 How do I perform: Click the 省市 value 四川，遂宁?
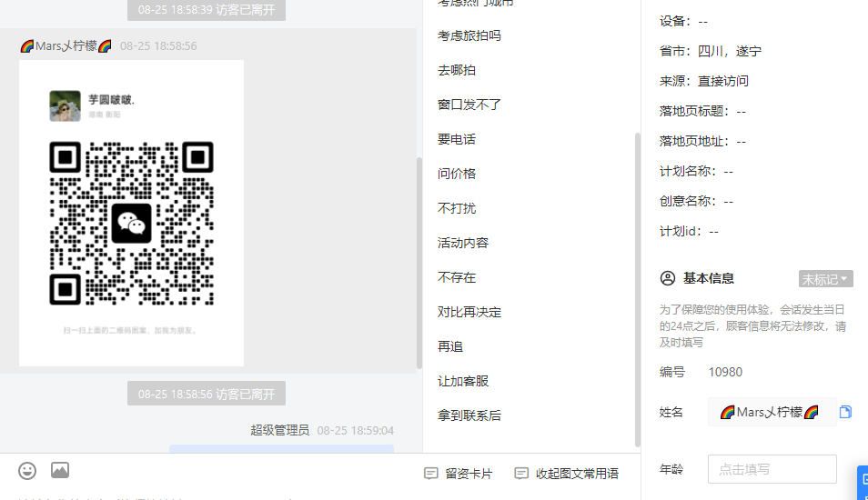pos(729,52)
